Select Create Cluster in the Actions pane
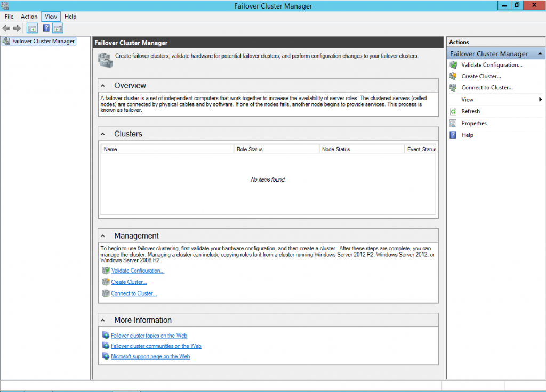Viewport: 546px width, 392px height. pos(480,76)
